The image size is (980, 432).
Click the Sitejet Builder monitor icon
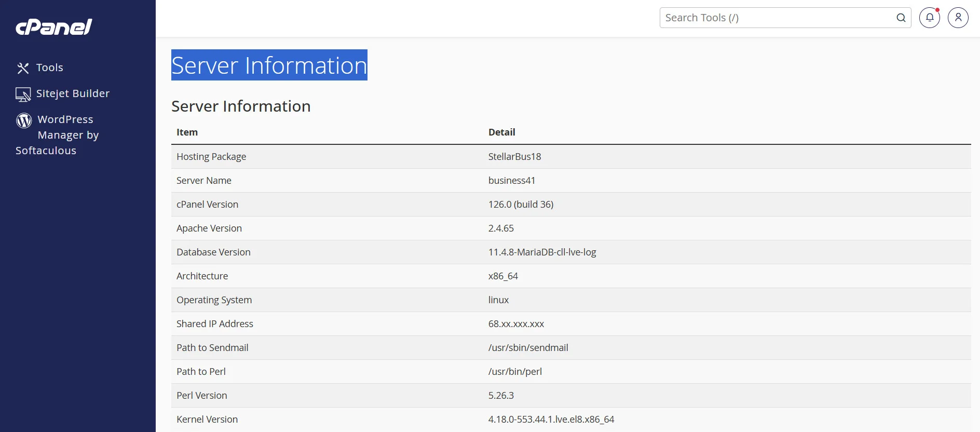point(23,94)
